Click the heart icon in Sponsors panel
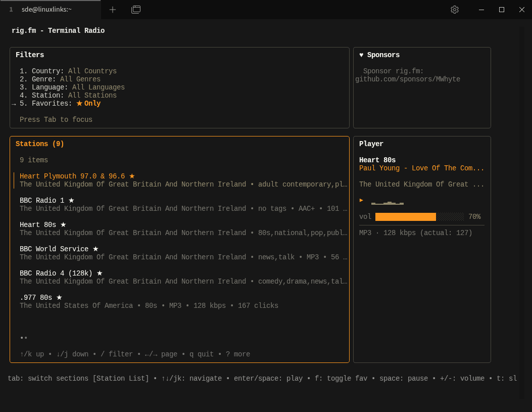Viewport: 532px width, 412px height. pos(361,55)
